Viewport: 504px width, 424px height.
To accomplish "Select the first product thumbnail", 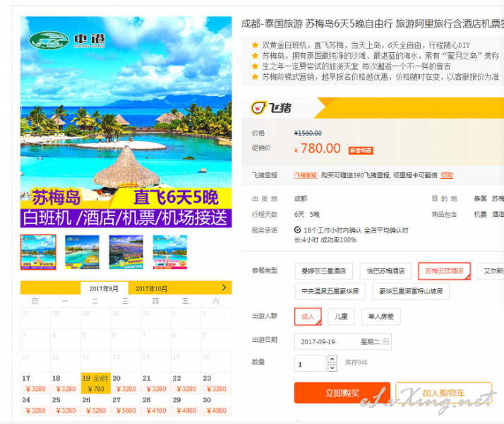I will [38, 252].
